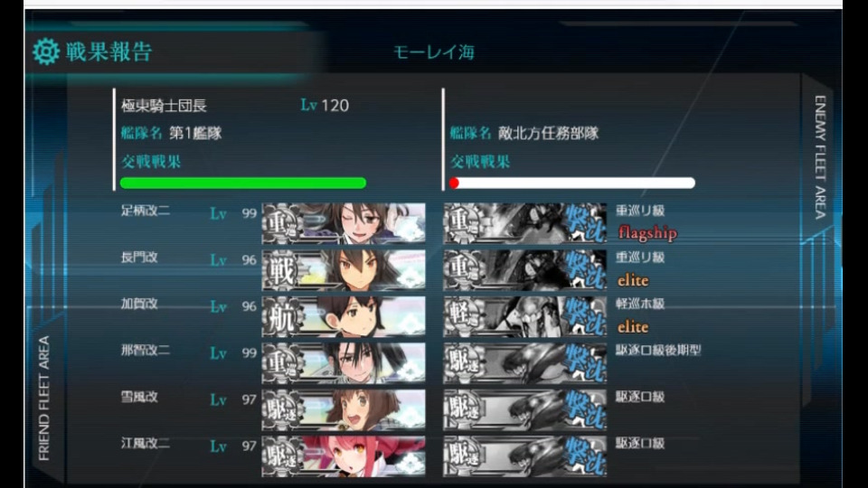Click the 駆逐 badge on 駆逐ロ級後期型 card
868x488 pixels.
464,363
